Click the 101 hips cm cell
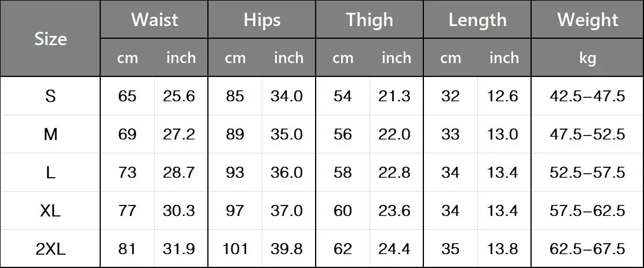Viewport: 644px width, 268px height. point(235,249)
